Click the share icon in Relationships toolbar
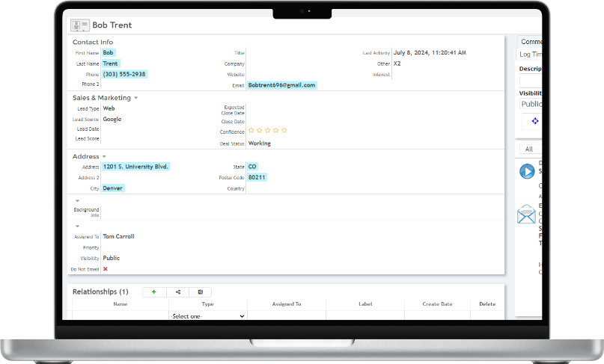Image resolution: width=604 pixels, height=364 pixels. click(x=177, y=291)
